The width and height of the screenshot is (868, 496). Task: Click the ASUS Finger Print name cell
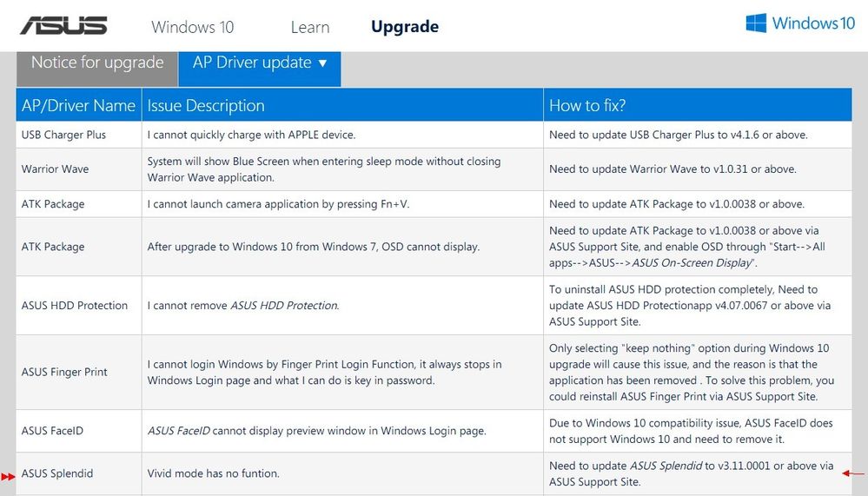64,372
